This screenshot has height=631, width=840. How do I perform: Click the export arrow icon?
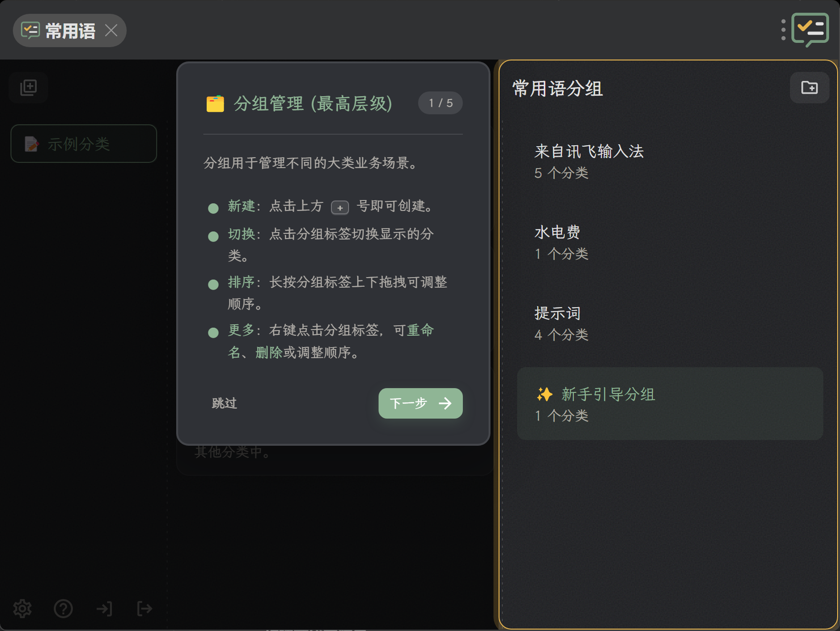pos(145,608)
